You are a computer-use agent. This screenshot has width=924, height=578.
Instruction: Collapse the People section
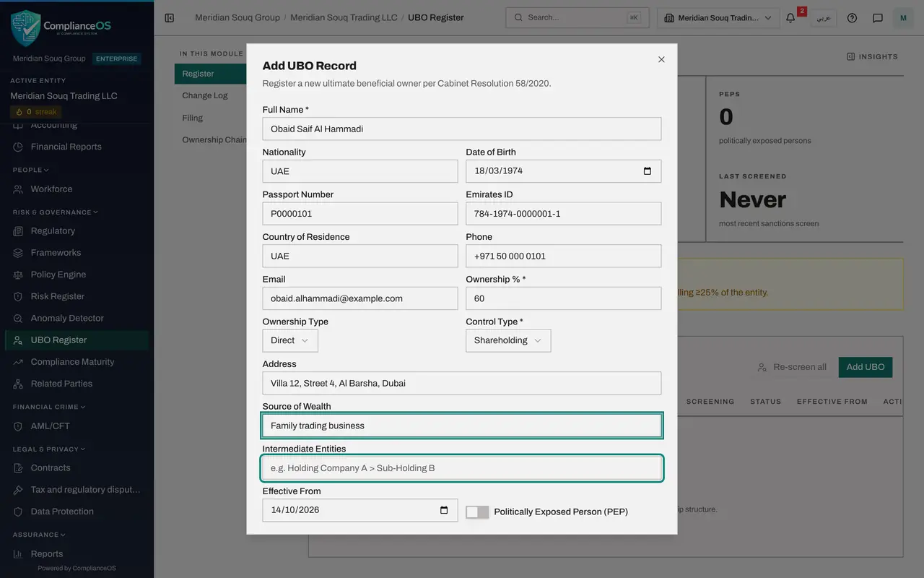(x=31, y=171)
